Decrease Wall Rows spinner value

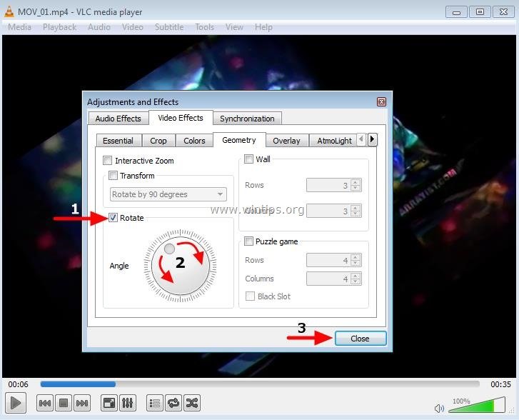pyautogui.click(x=356, y=188)
